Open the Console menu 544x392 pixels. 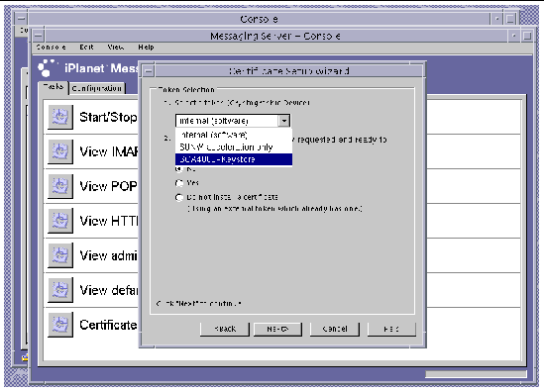pyautogui.click(x=51, y=48)
